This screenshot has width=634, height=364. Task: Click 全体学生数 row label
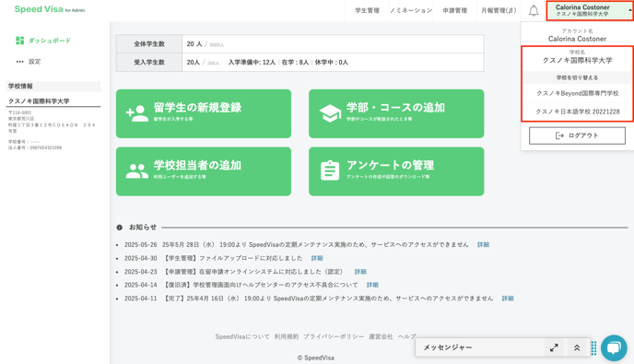(x=149, y=44)
